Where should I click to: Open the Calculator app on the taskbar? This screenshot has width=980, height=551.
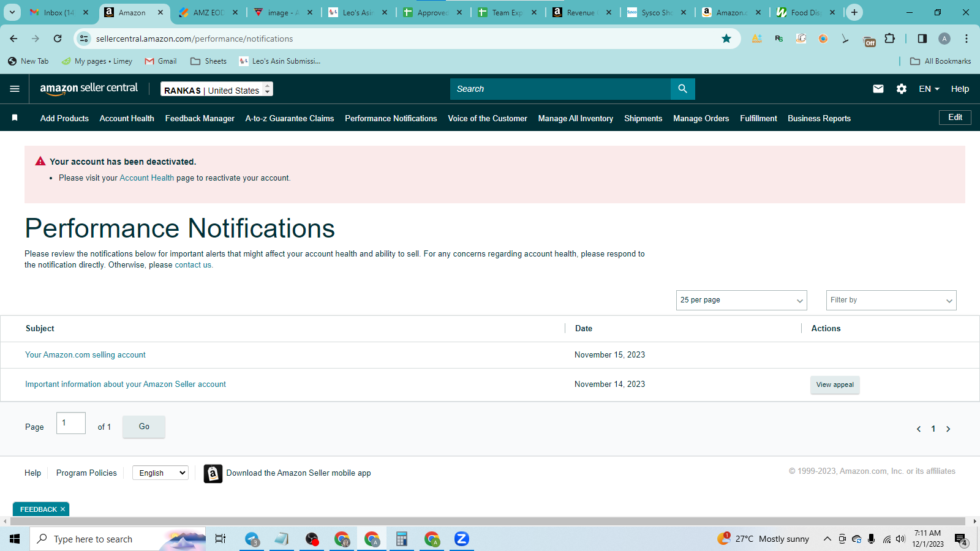(x=402, y=539)
